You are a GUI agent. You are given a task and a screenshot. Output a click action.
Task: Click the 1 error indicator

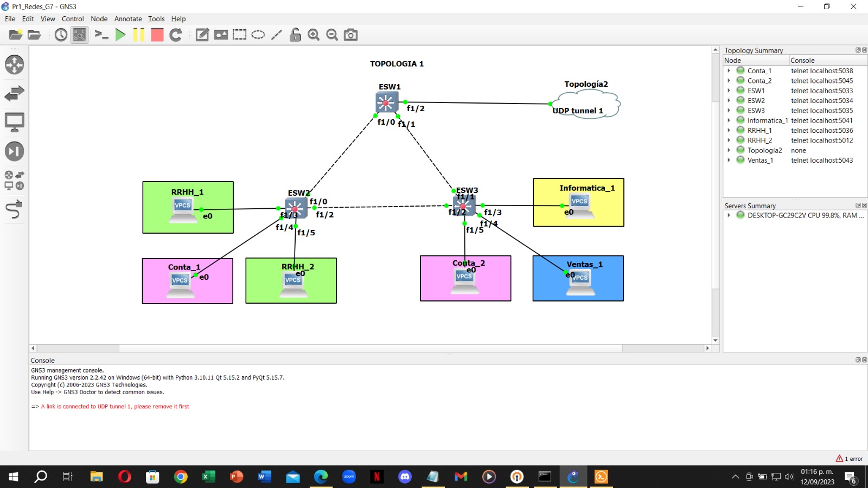point(849,458)
